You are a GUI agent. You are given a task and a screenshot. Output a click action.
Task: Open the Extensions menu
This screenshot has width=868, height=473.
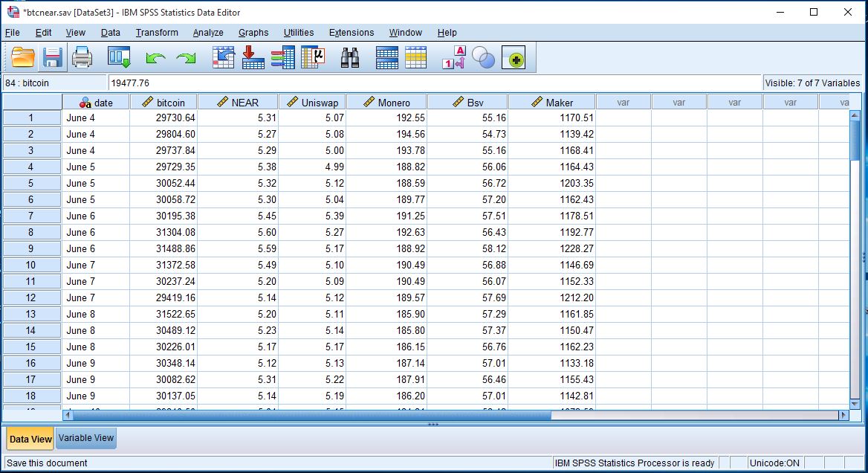tap(352, 33)
